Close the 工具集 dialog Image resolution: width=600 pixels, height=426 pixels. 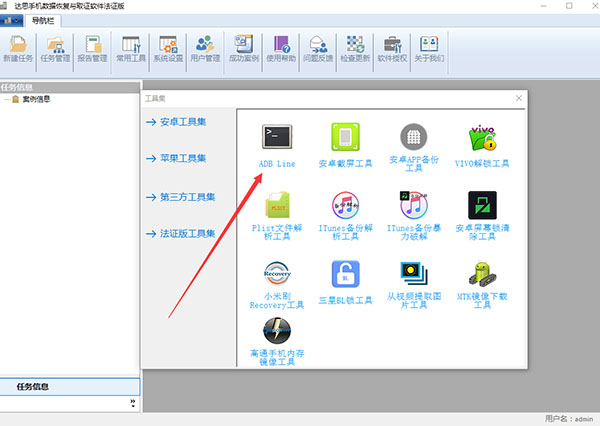tap(518, 98)
